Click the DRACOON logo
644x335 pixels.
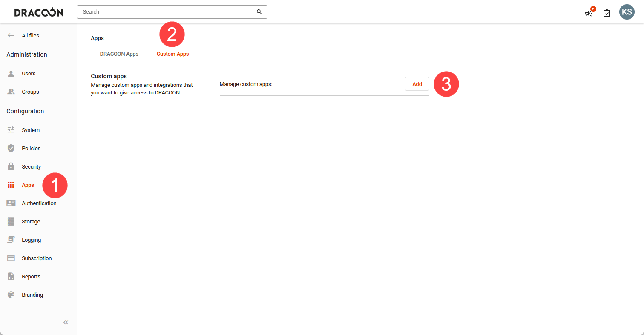coord(39,12)
